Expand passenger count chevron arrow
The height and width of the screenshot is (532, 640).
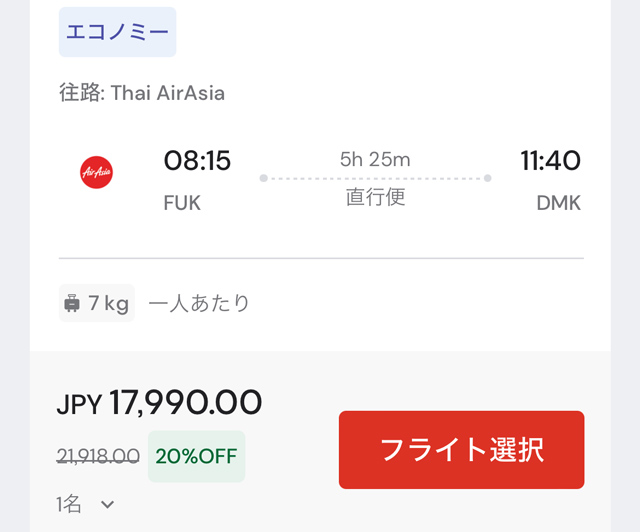click(x=107, y=504)
